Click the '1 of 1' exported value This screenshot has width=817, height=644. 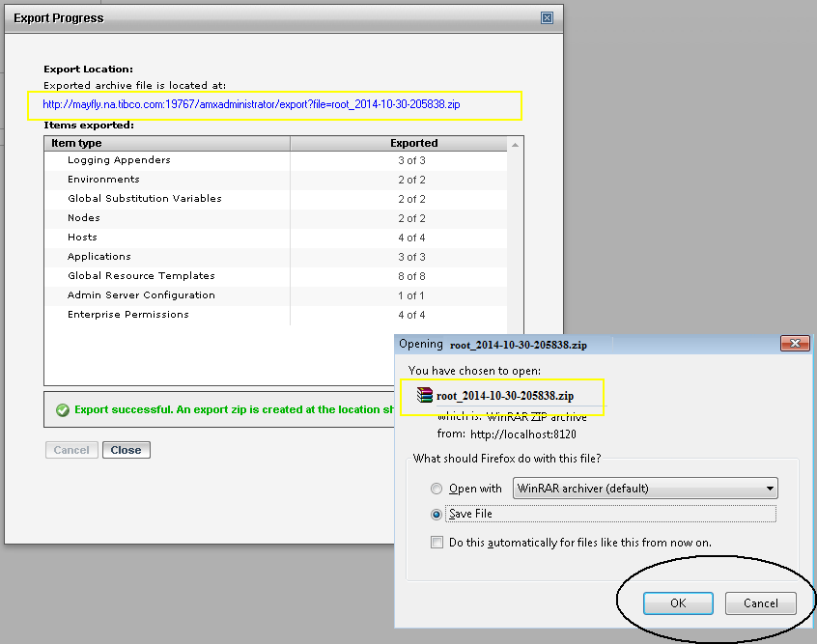(x=411, y=295)
